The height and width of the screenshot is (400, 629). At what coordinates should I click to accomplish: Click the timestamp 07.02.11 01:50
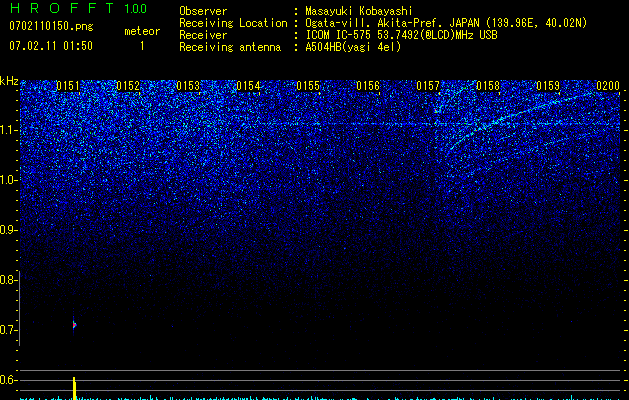click(x=51, y=46)
